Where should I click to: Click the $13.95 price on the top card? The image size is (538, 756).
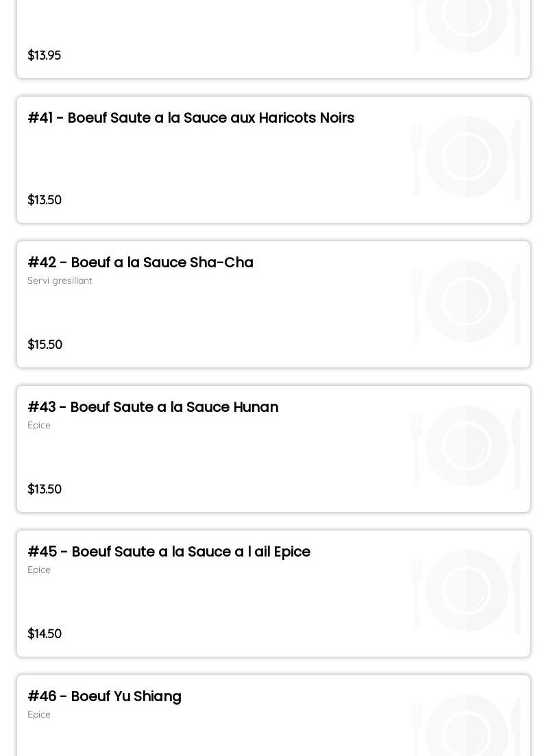45,55
